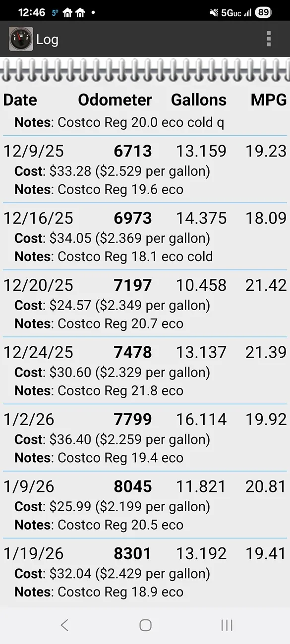The width and height of the screenshot is (290, 644).
Task: Sort by the MPG column header
Action: pyautogui.click(x=268, y=100)
